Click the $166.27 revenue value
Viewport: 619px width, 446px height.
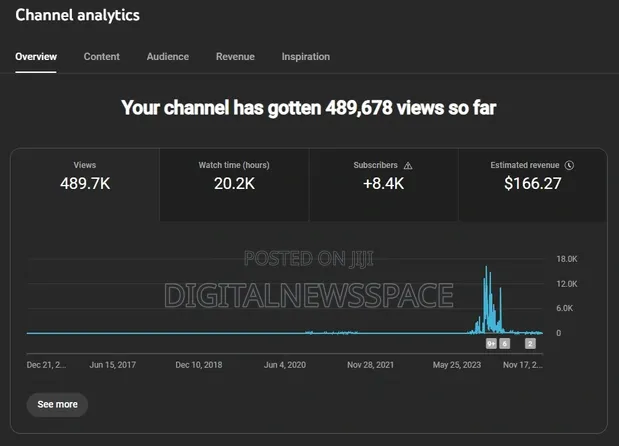(533, 184)
